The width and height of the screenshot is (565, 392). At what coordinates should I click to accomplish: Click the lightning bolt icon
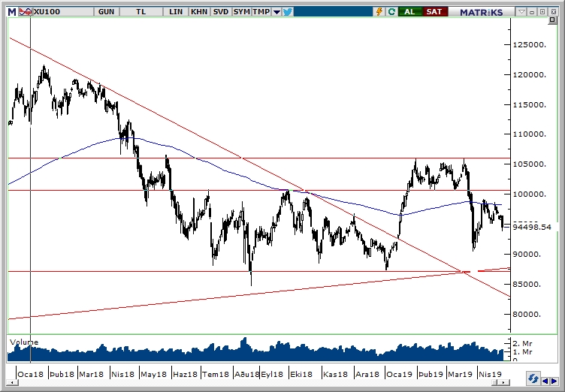379,12
